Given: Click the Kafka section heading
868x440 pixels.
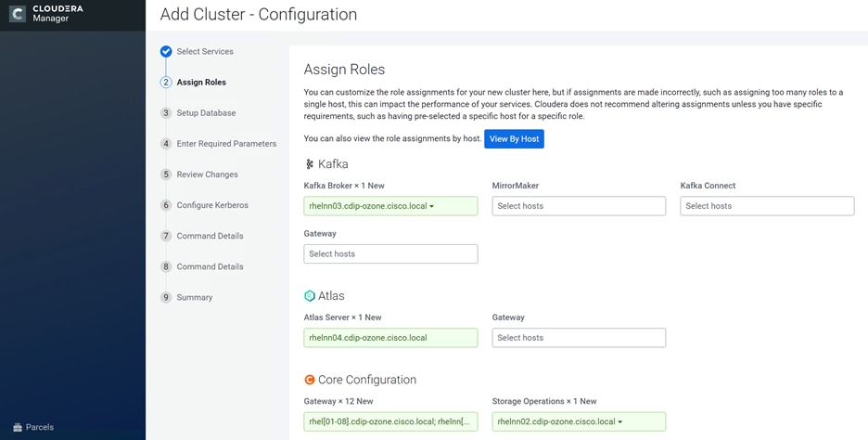Looking at the screenshot, I should (333, 164).
